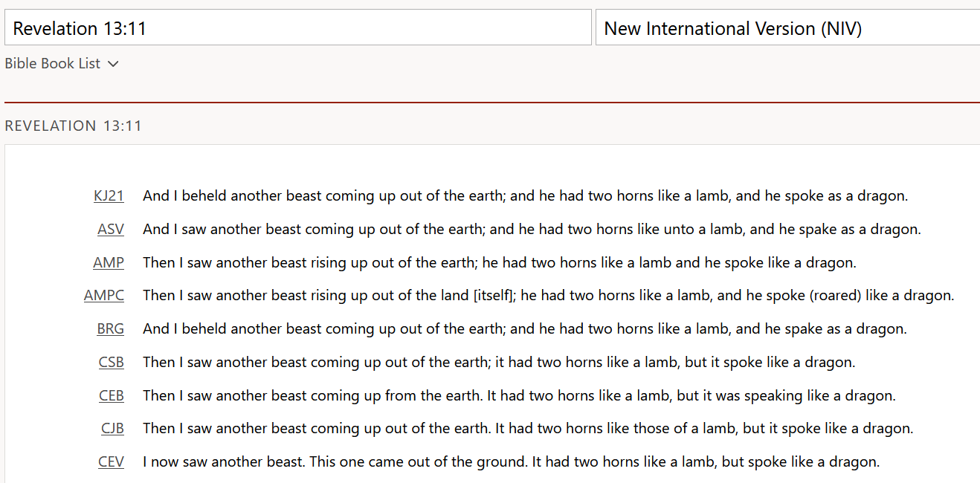980x483 pixels.
Task: Open the New International Version dropdown
Action: (x=788, y=27)
